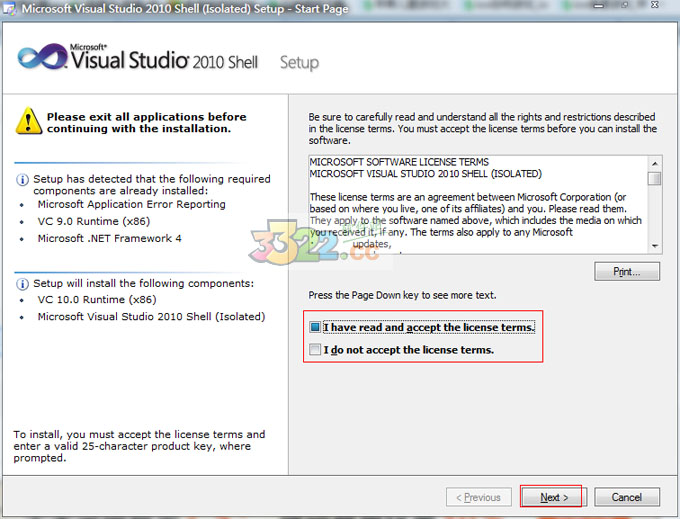Image resolution: width=680 pixels, height=519 pixels.
Task: Click the license text scroll up arrow
Action: pyautogui.click(x=654, y=163)
